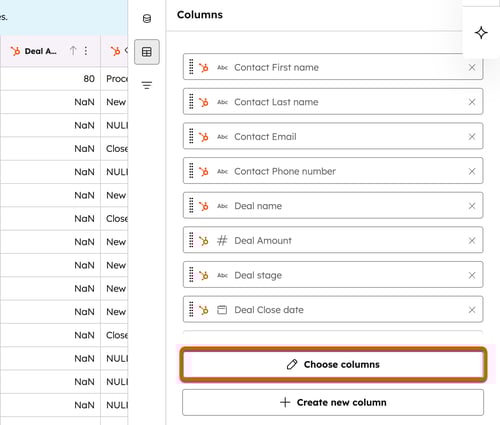Screen dimensions: 500x425
Task: Click the Create new column button
Action: tap(333, 402)
